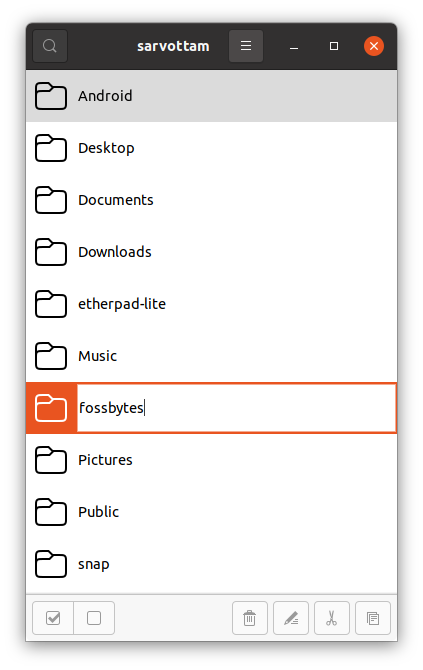Open the Pictures folder
The width and height of the screenshot is (423, 670).
[212, 460]
